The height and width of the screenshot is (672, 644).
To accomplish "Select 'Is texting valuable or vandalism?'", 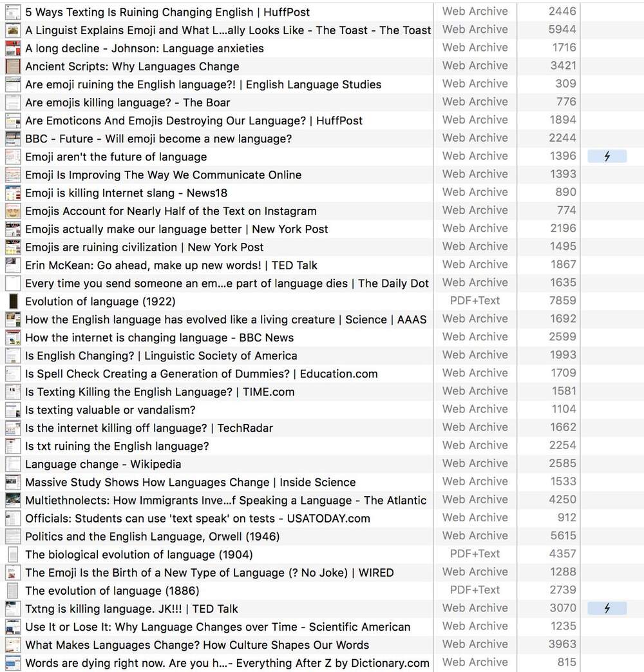I will [x=110, y=410].
